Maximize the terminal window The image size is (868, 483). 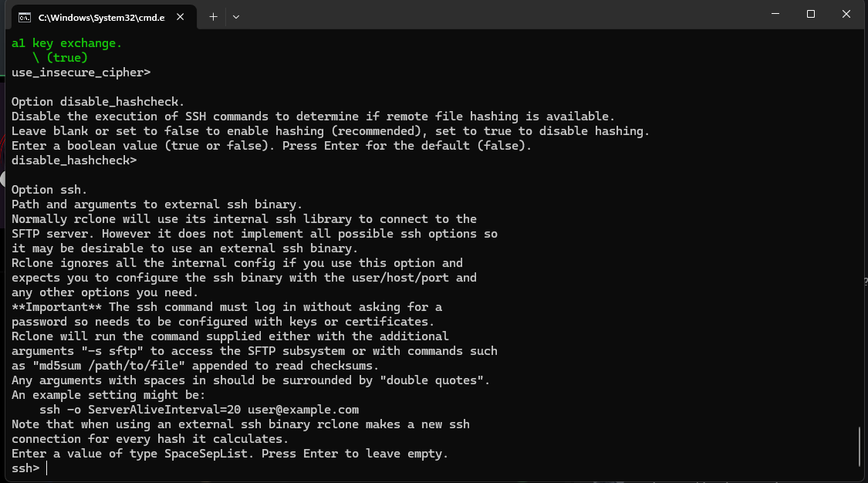(811, 14)
